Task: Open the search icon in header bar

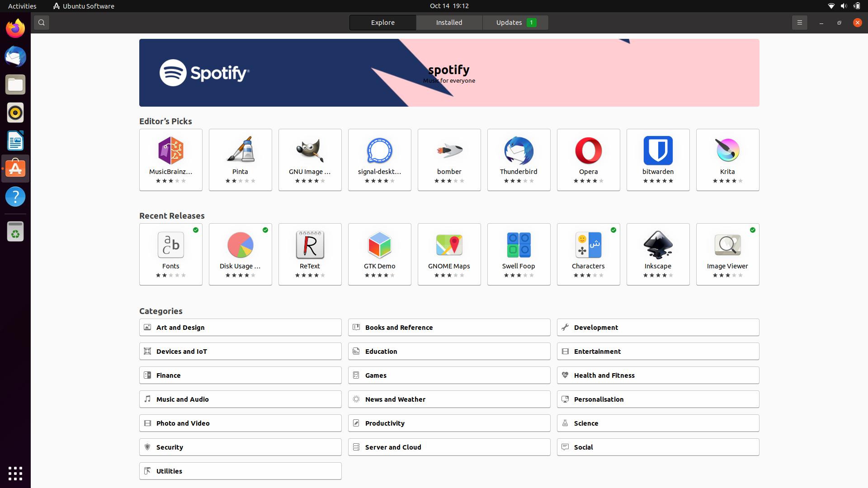Action: [42, 23]
